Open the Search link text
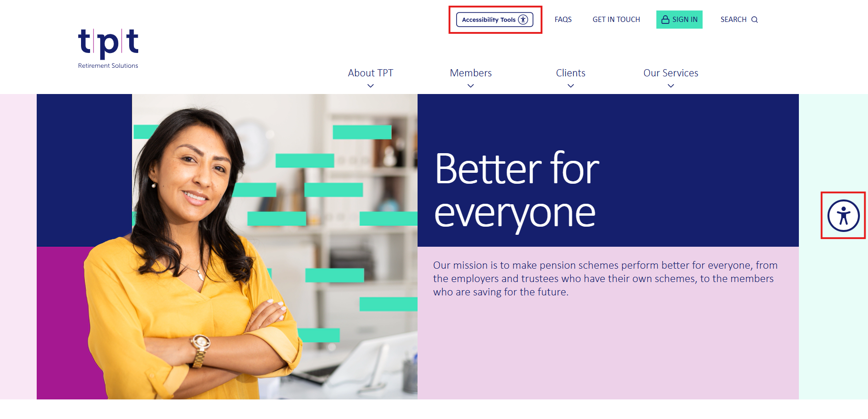 tap(734, 20)
